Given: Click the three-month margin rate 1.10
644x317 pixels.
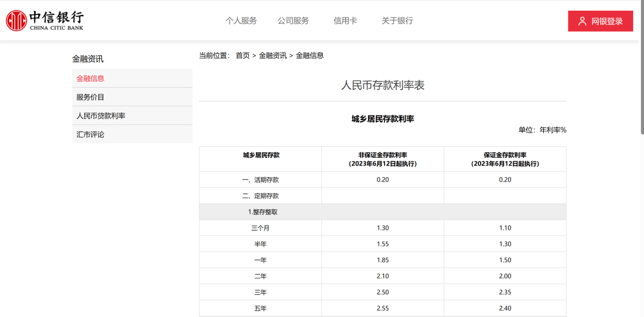Looking at the screenshot, I should pyautogui.click(x=505, y=228).
